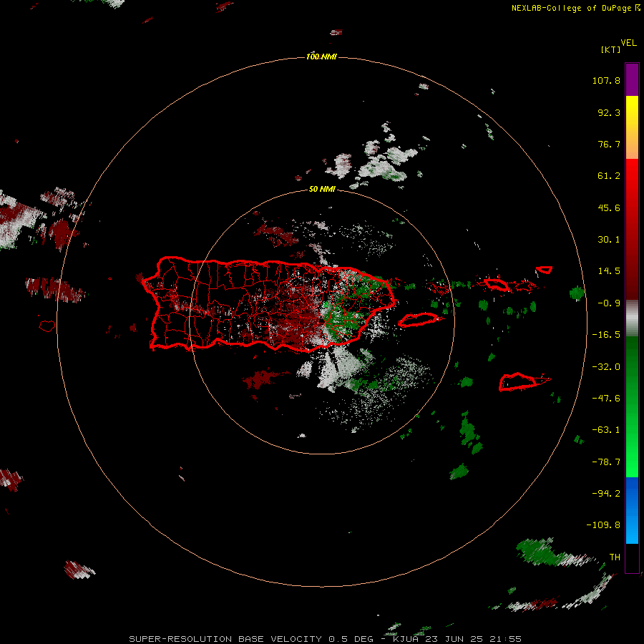
Task: Click the -0.9 velocity scale value
Action: [609, 303]
